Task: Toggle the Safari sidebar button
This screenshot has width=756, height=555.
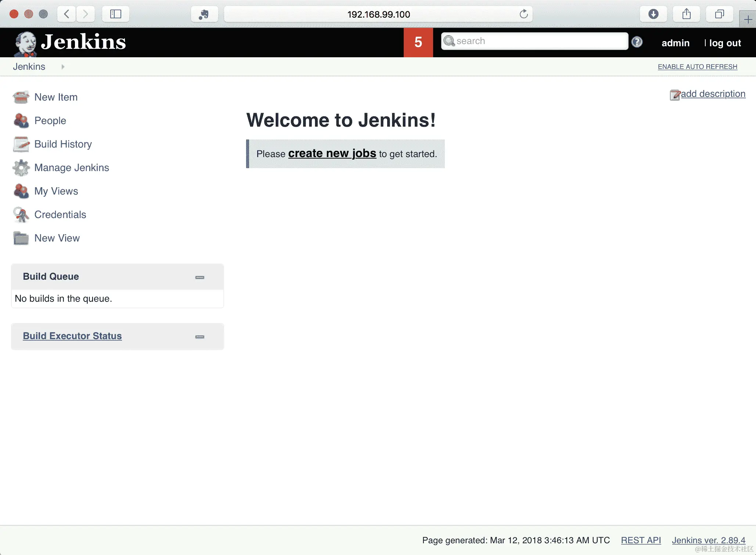Action: tap(115, 14)
